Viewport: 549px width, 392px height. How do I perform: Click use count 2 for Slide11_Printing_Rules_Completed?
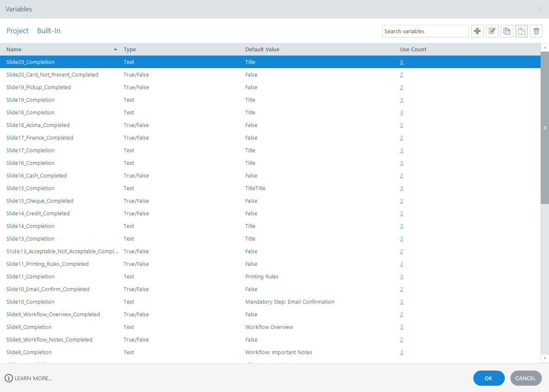401,264
